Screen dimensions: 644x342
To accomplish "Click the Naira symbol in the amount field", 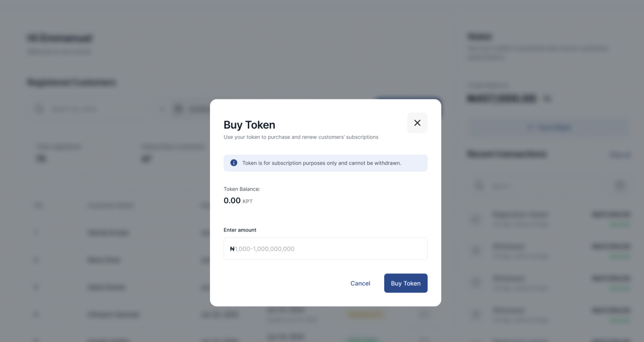I will point(232,249).
